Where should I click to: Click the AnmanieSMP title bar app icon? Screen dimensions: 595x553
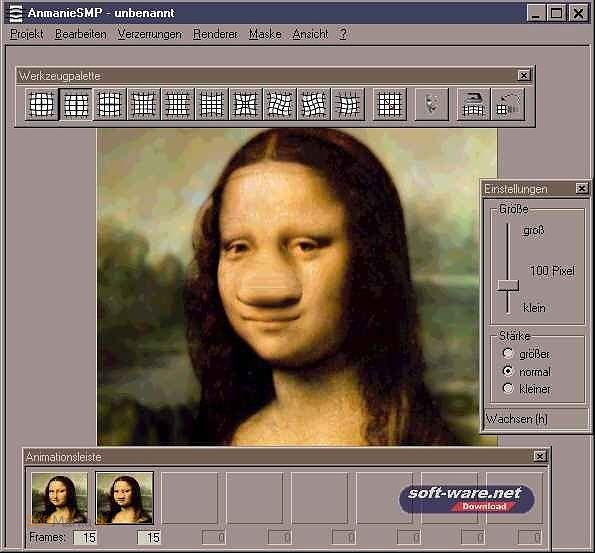(16, 13)
